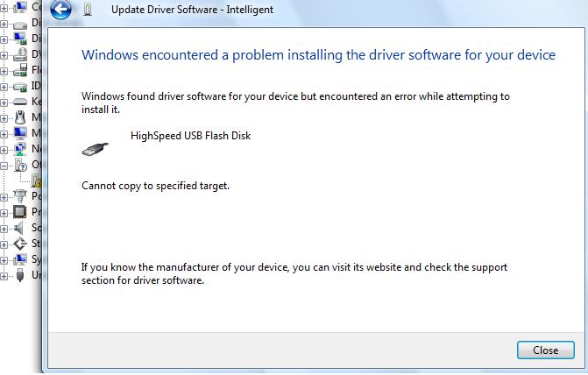
Task: Select the unknown device with yellow warning
Action: coord(37,180)
